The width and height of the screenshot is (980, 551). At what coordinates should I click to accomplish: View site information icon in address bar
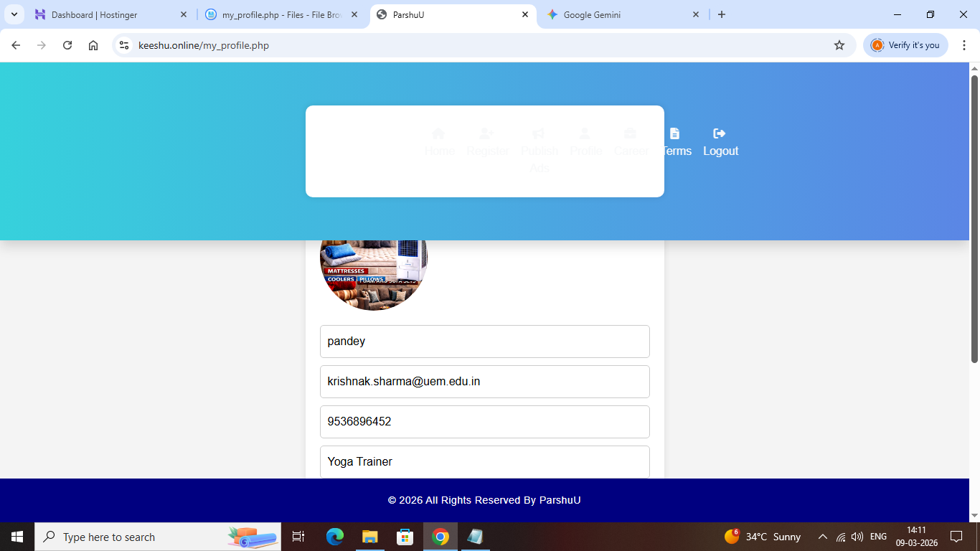[124, 45]
